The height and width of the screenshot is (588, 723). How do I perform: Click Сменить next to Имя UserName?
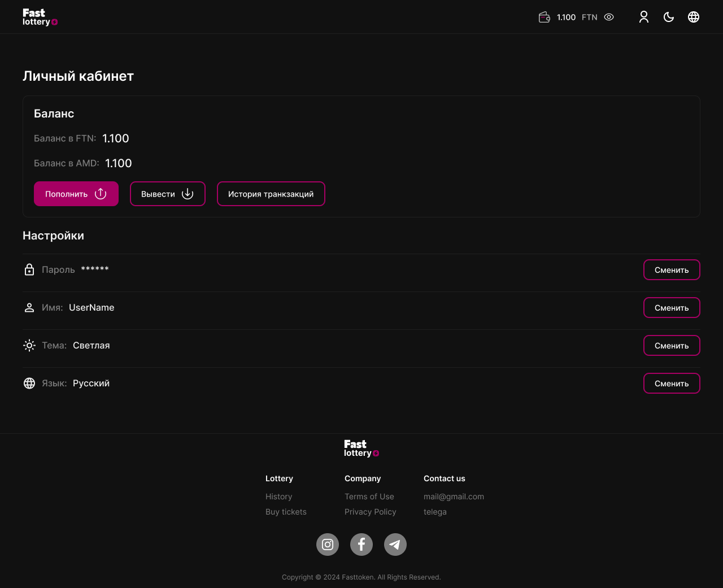672,308
